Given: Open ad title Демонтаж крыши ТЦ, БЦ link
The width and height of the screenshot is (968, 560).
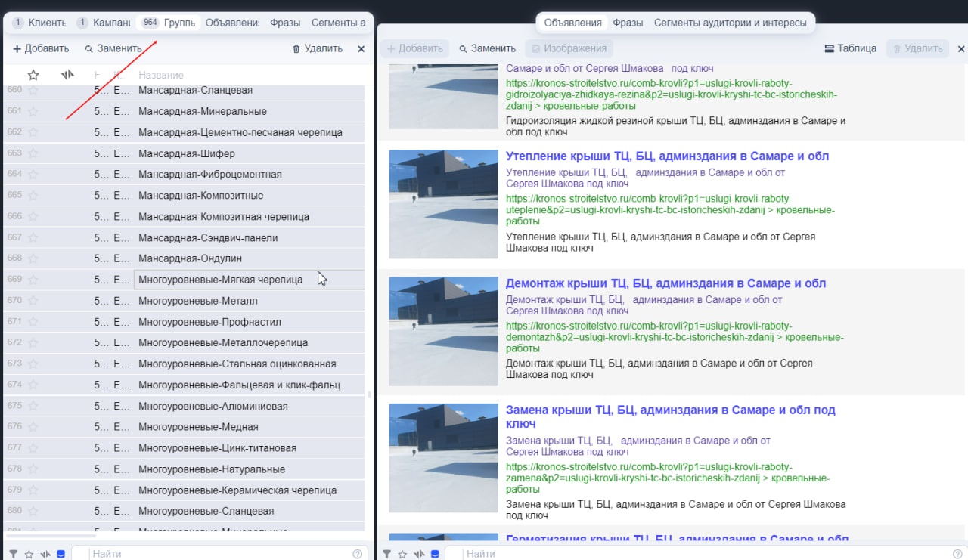Looking at the screenshot, I should click(665, 283).
